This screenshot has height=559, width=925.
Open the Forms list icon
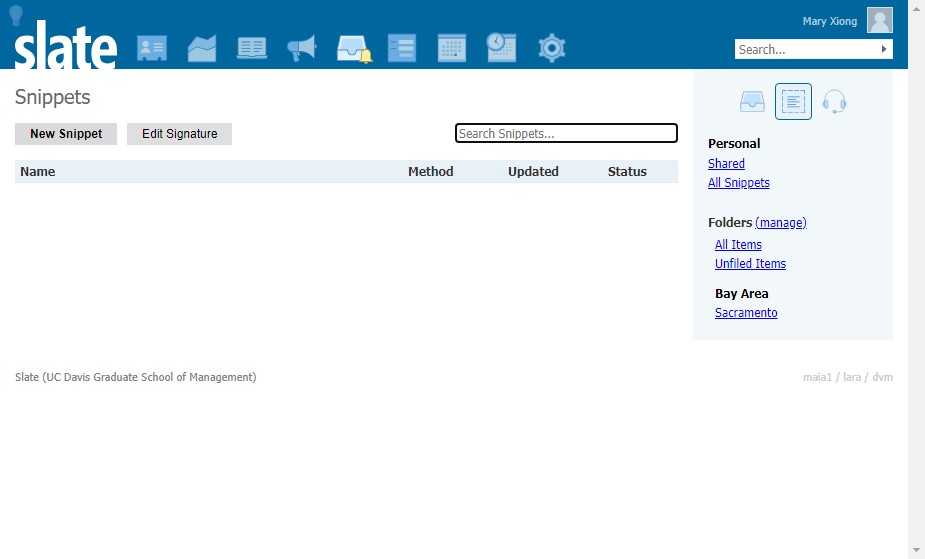pos(402,48)
